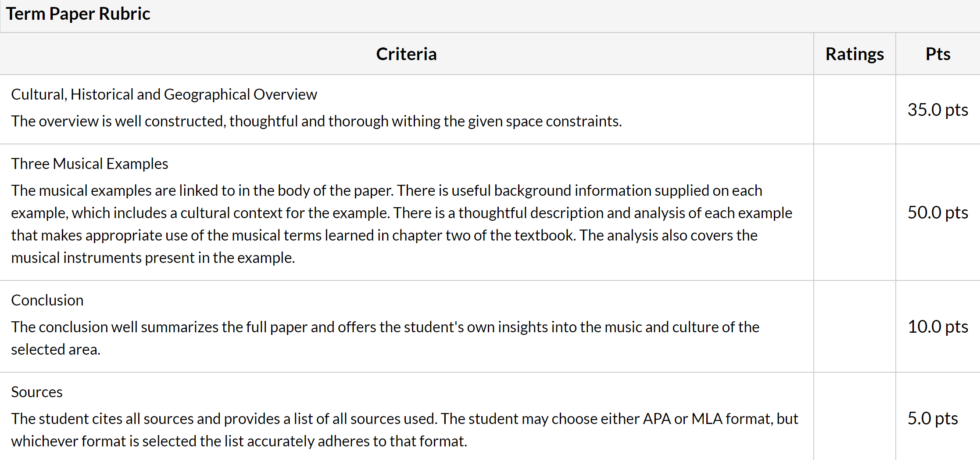Image resolution: width=980 pixels, height=460 pixels.
Task: Click the musical examples description paragraph
Action: coord(401,224)
